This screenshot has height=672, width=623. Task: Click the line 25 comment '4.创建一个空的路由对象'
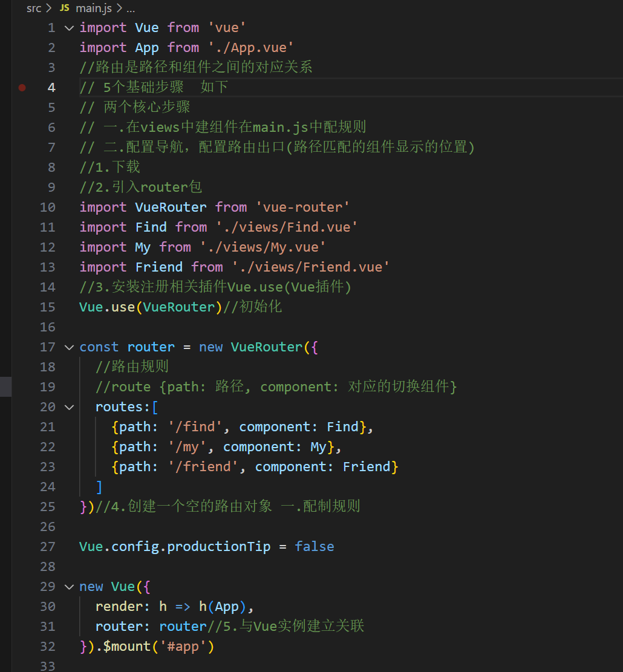(x=192, y=507)
